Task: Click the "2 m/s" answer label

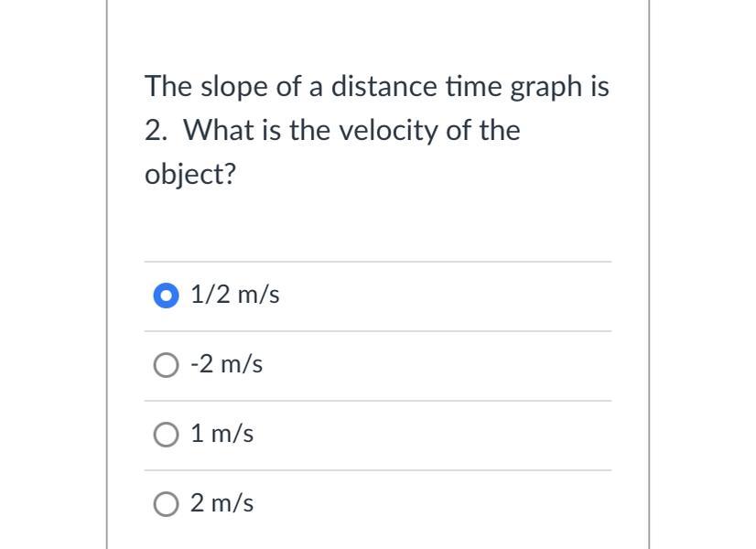Action: pyautogui.click(x=222, y=503)
